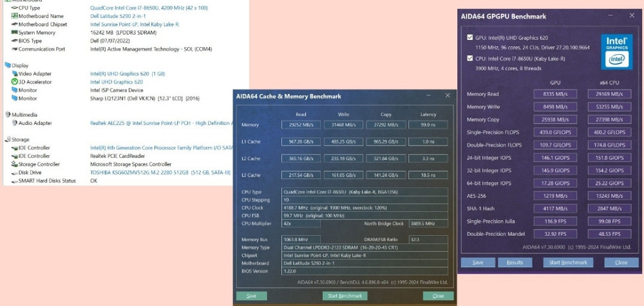Click the Storage Controller icon
Viewport: 644px width, 306px height.
tap(14, 164)
